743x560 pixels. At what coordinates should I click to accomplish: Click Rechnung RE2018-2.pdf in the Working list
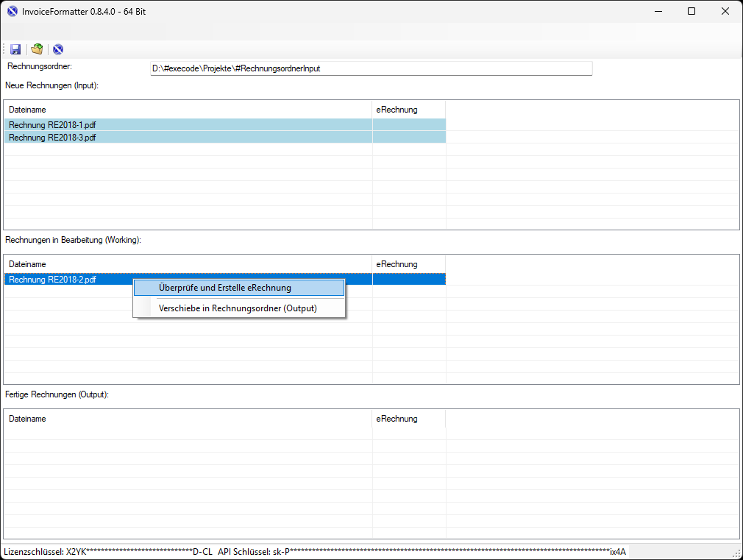click(x=52, y=280)
